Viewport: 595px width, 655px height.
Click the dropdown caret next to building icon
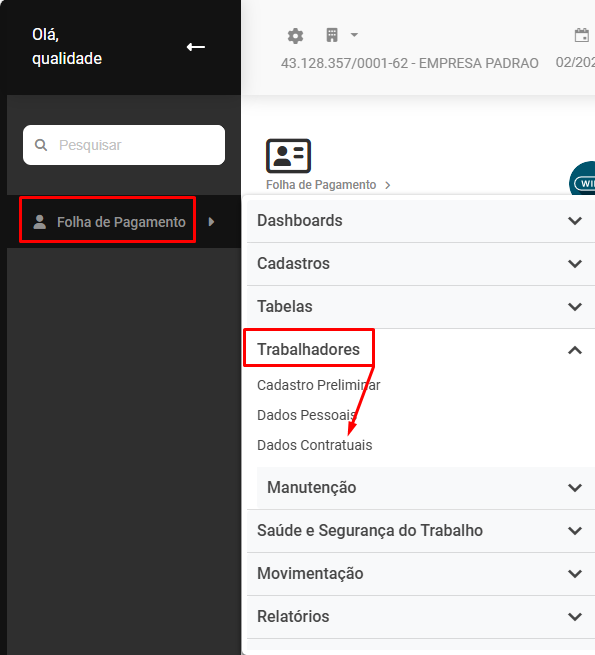click(x=354, y=35)
